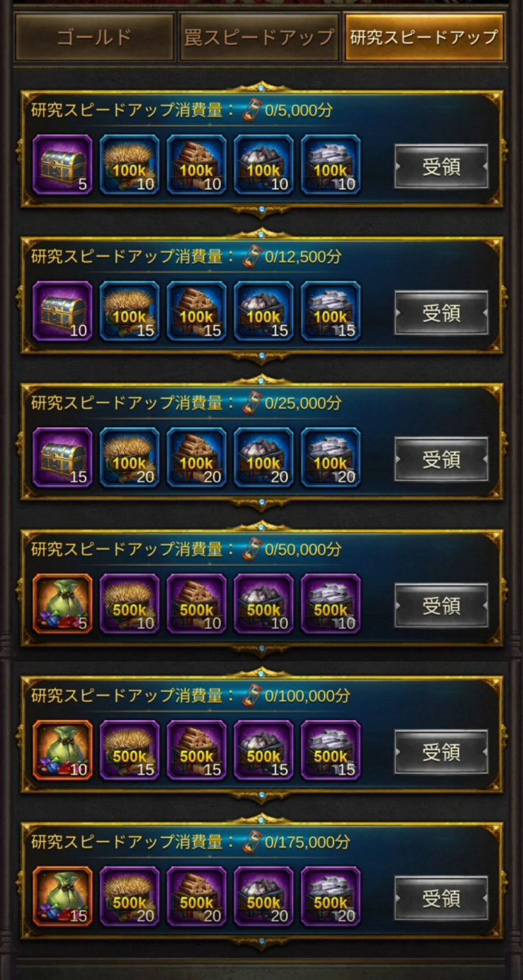Tap 受領 for the 175,000分 tier
Image resolution: width=523 pixels, height=980 pixels.
click(441, 899)
